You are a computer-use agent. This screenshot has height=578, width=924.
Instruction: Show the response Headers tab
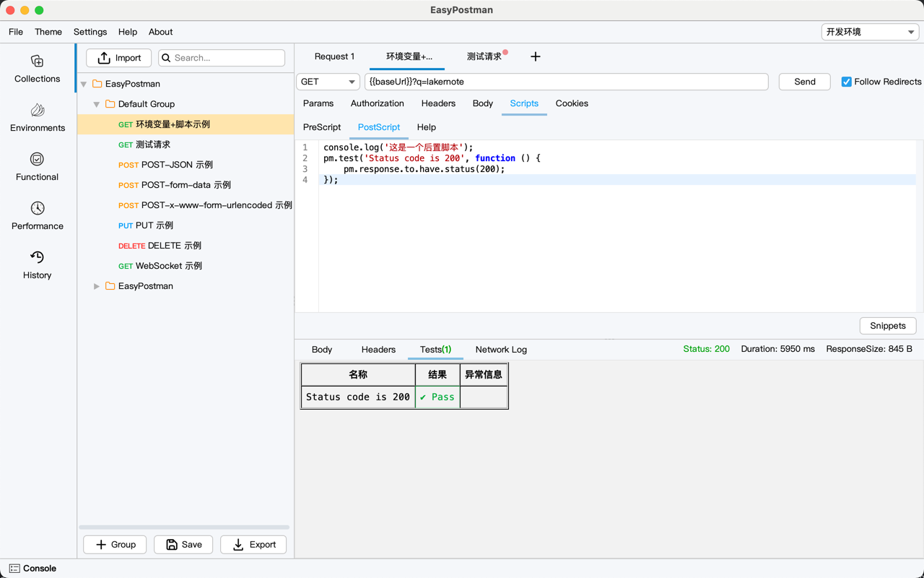pos(378,350)
